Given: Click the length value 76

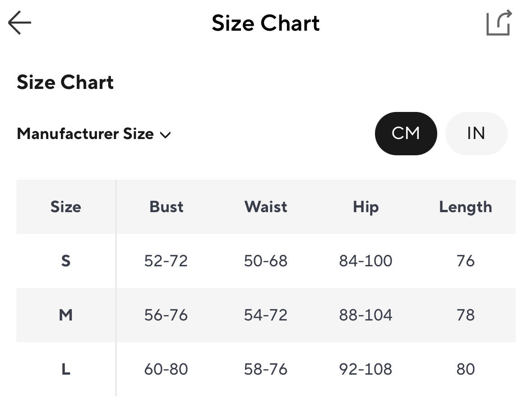Looking at the screenshot, I should tap(465, 261).
